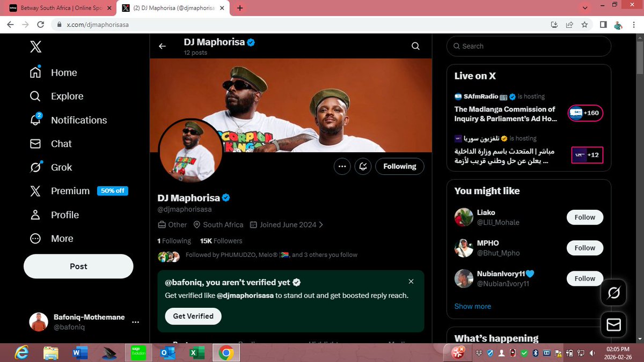The width and height of the screenshot is (644, 362).
Task: Go to Home in the sidebar
Action: (53, 72)
